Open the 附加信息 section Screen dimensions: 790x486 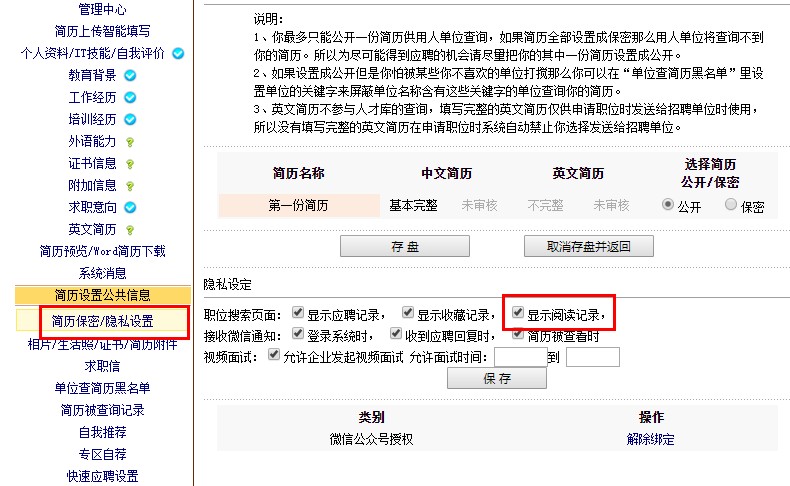click(x=92, y=185)
